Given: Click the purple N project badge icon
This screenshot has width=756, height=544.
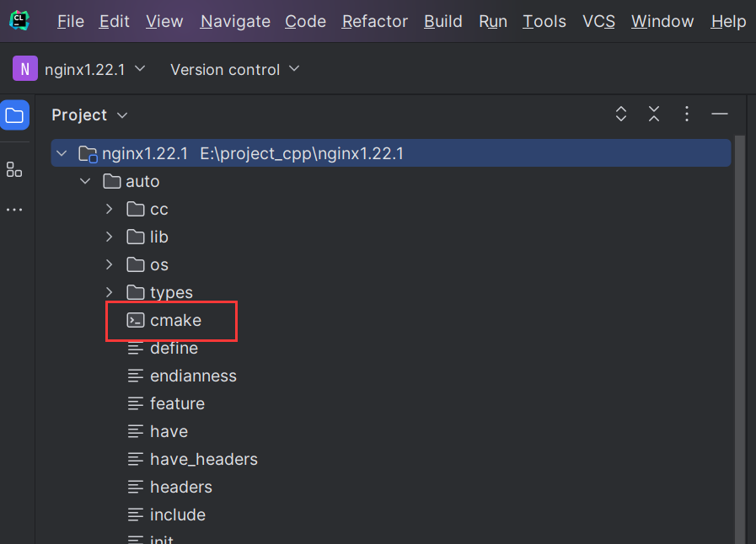Looking at the screenshot, I should (25, 68).
